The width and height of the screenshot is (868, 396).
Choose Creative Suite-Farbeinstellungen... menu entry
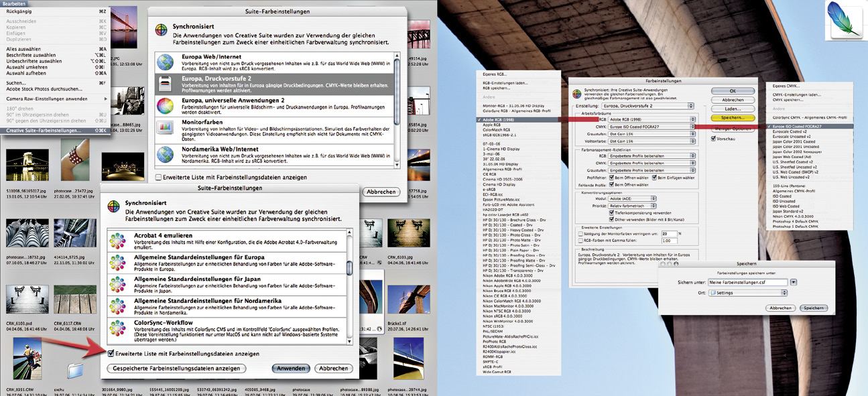[55, 130]
